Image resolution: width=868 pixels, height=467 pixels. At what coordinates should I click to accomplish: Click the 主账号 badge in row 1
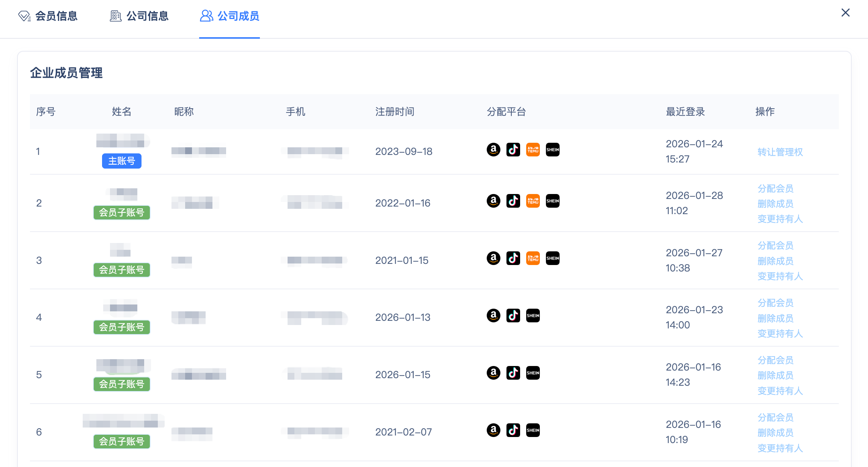(121, 161)
